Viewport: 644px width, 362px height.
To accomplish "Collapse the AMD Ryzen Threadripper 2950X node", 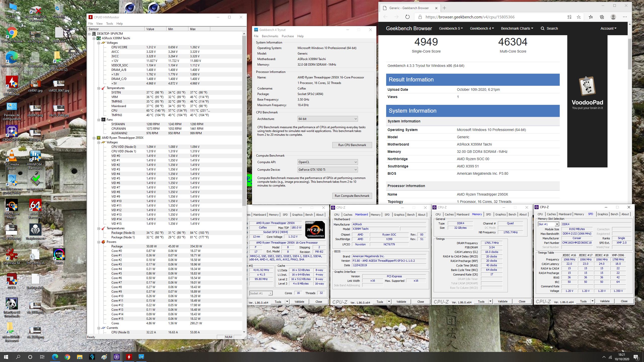I will point(94,138).
